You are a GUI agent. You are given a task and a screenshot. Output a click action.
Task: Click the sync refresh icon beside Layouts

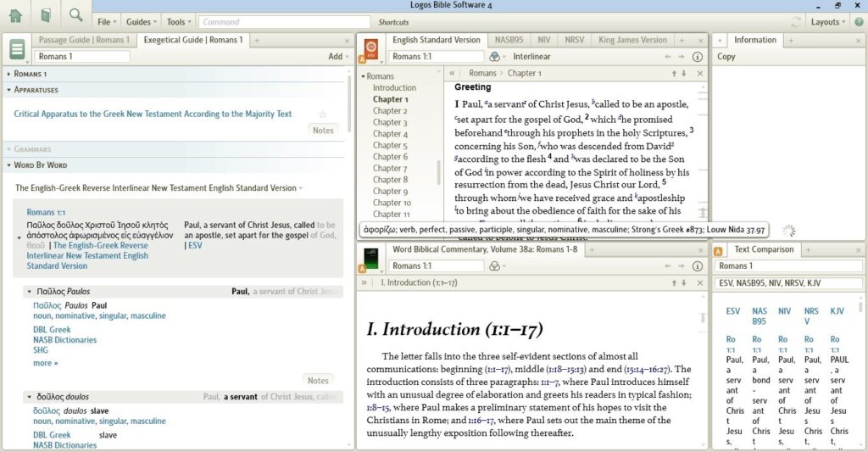[796, 21]
